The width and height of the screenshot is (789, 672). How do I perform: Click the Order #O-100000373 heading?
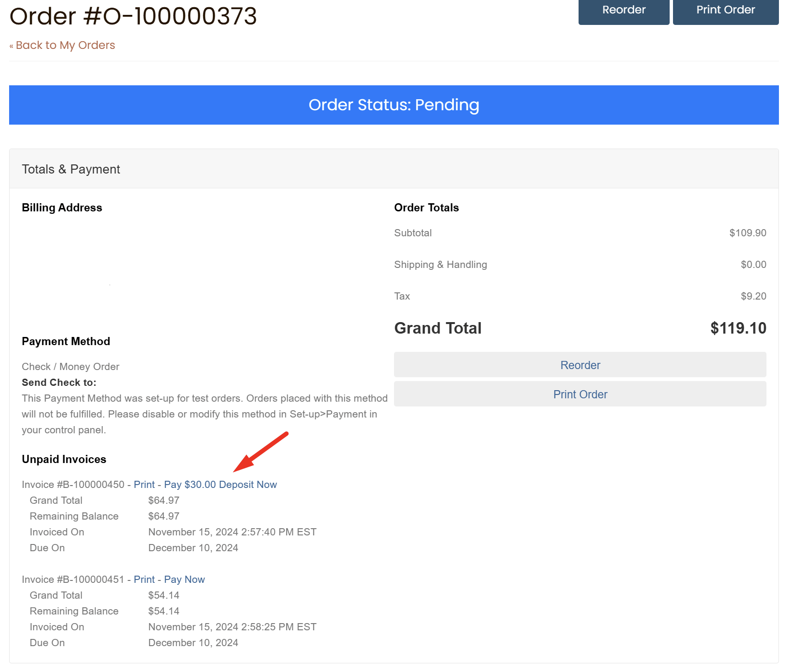(133, 16)
